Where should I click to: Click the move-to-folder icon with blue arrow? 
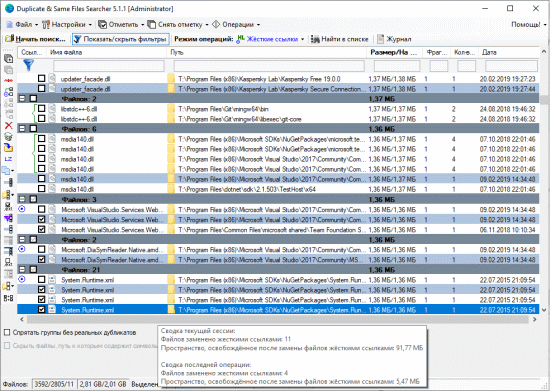(x=8, y=148)
